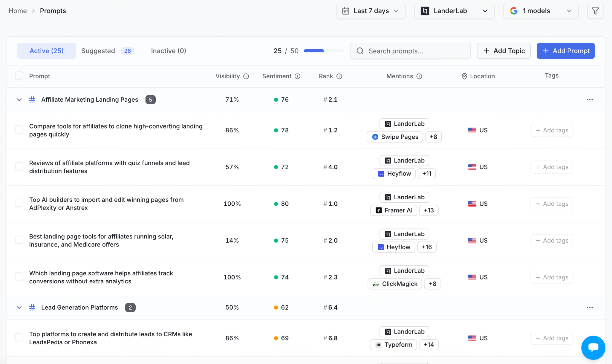This screenshot has width=612, height=364.
Task: Open options menu for Lead Generation Platforms
Action: [x=590, y=308]
